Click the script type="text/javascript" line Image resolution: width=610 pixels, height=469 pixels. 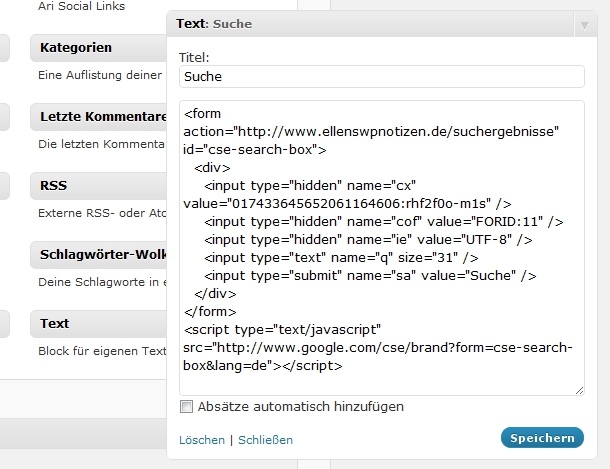pyautogui.click(x=282, y=329)
